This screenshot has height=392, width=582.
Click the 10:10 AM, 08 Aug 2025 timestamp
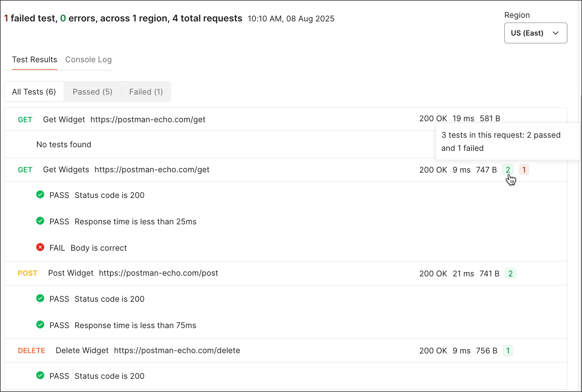pyautogui.click(x=291, y=19)
